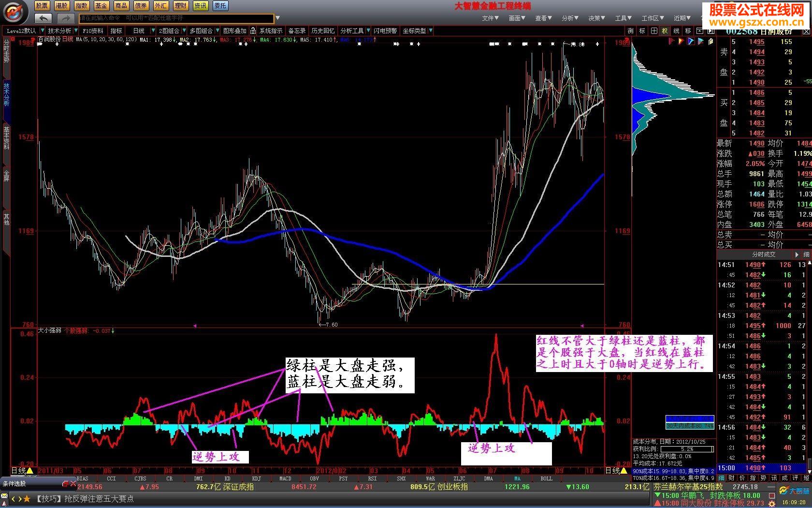Click the 港股 market button
Viewport: 812px width, 508px height.
click(62, 6)
